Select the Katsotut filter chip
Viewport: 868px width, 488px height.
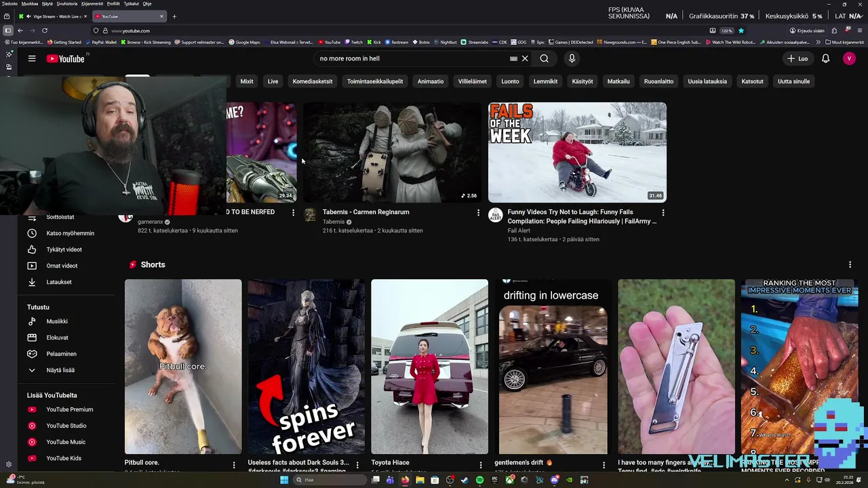[752, 81]
